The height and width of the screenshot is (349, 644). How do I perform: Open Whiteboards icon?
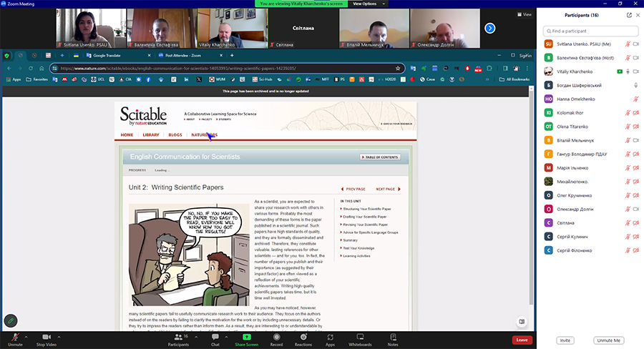[360, 337]
